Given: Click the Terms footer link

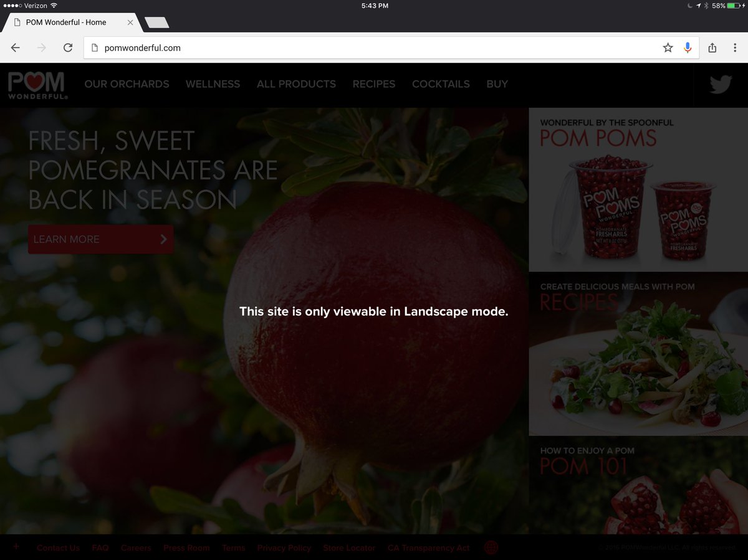Looking at the screenshot, I should [x=234, y=548].
